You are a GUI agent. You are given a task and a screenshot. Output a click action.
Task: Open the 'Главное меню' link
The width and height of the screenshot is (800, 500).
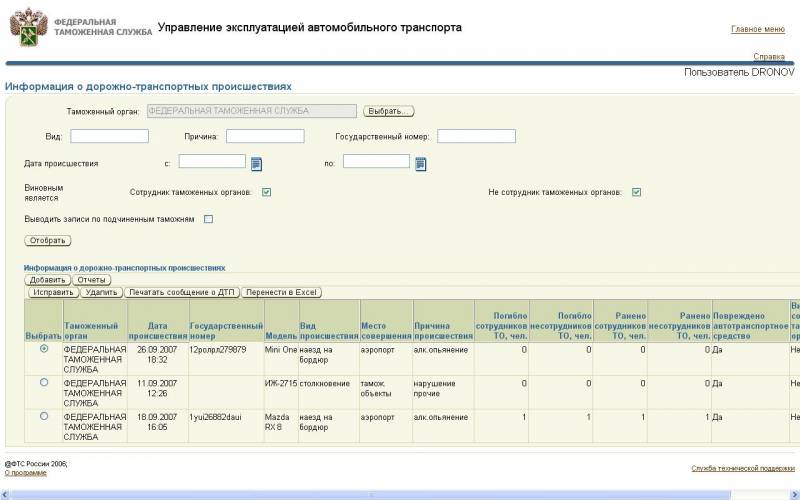coord(758,29)
